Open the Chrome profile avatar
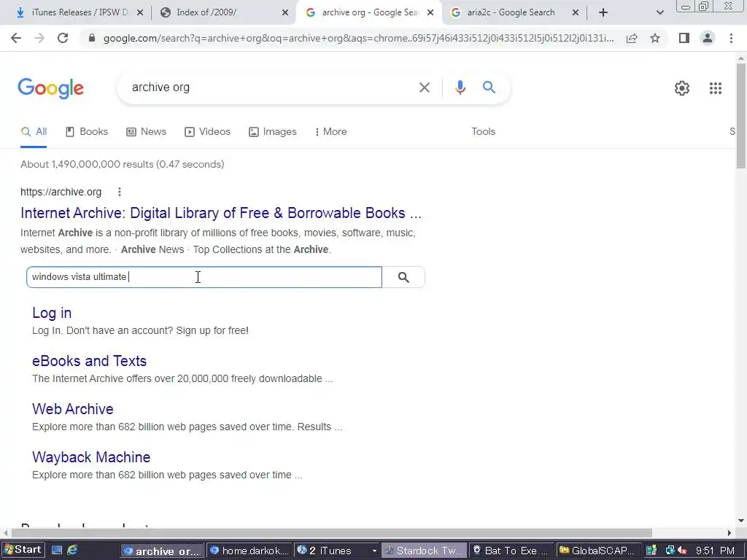 click(x=708, y=38)
